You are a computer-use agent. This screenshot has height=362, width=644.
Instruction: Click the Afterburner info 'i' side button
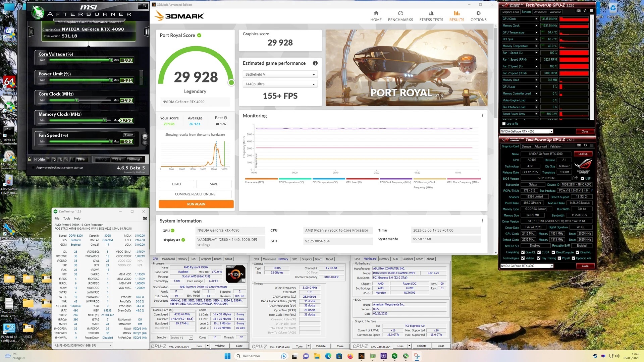click(146, 32)
